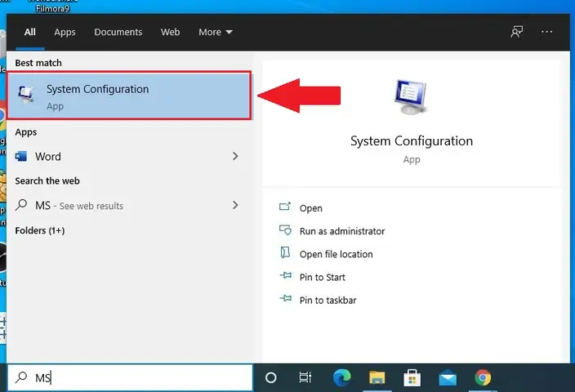Click the Search the web heading

click(47, 181)
